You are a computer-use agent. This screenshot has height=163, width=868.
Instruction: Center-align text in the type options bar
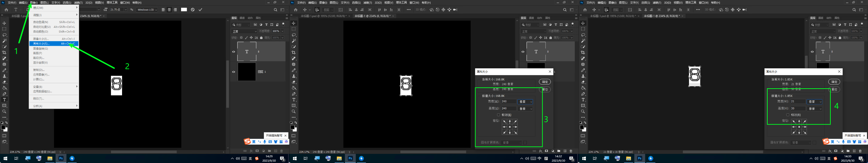click(x=169, y=10)
